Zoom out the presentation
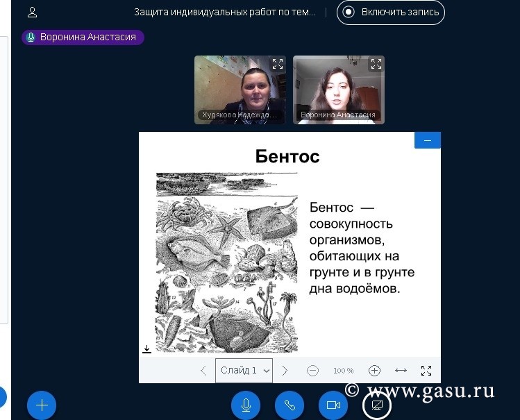This screenshot has height=420, width=520. point(312,371)
